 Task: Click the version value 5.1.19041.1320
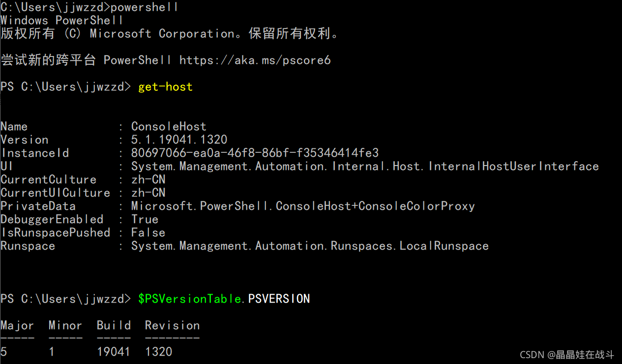coord(179,140)
